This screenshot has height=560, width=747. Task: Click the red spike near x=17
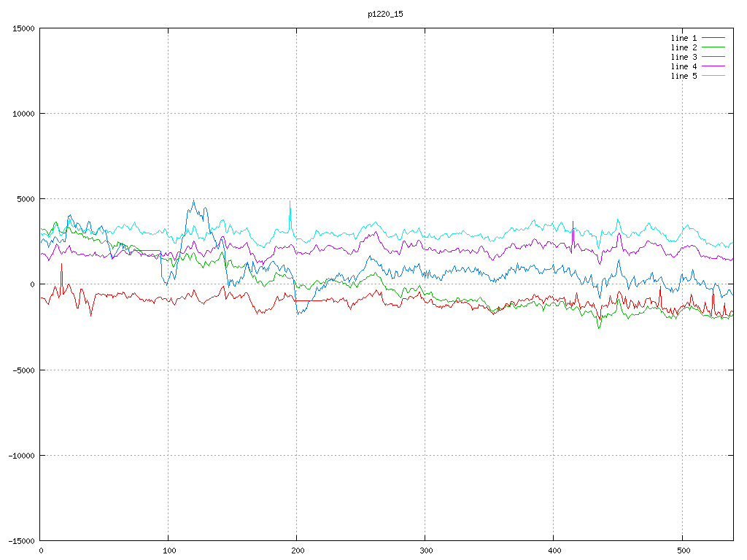[61, 264]
